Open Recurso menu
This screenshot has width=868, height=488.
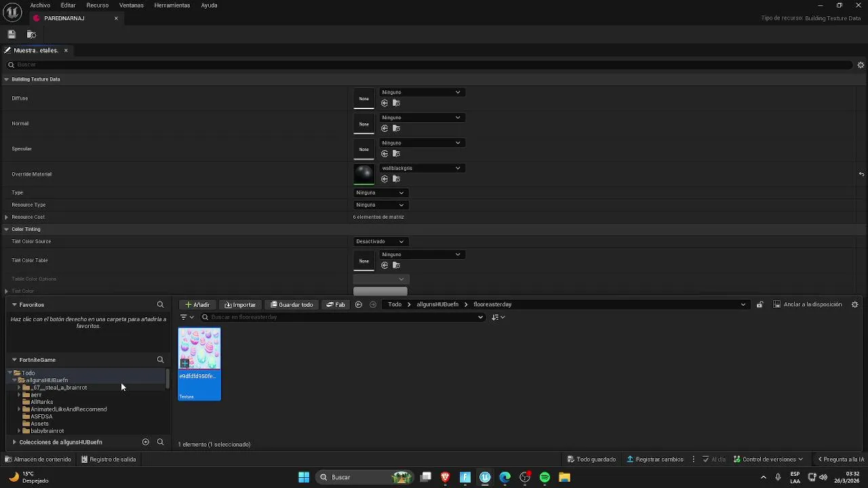click(98, 5)
